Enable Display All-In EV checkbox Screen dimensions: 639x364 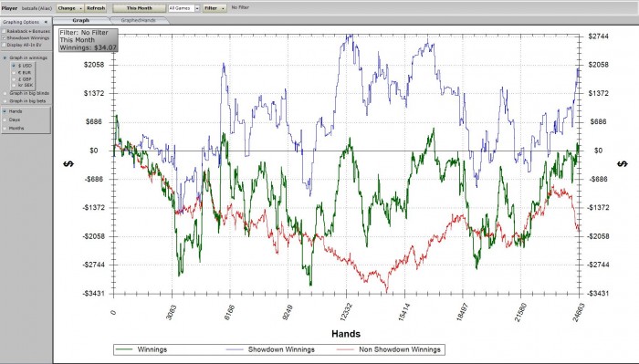tap(4, 45)
